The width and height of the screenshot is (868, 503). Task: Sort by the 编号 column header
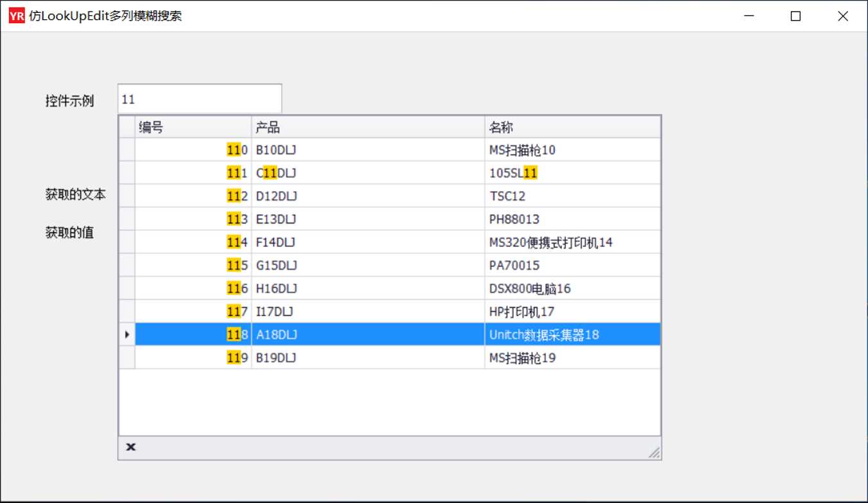click(193, 127)
